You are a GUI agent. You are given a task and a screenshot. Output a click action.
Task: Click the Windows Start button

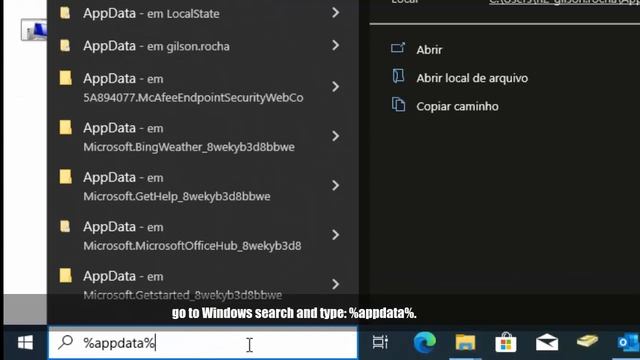(x=25, y=343)
